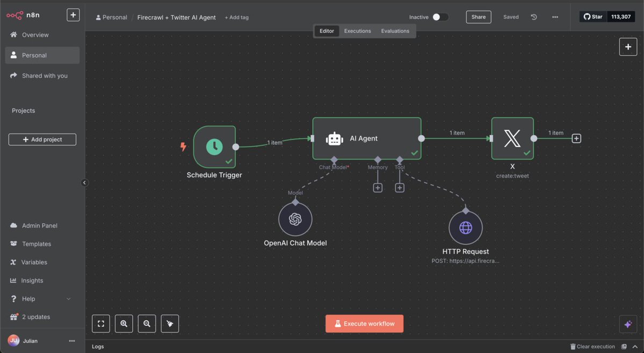
Task: Click plus connector after X node
Action: click(576, 138)
